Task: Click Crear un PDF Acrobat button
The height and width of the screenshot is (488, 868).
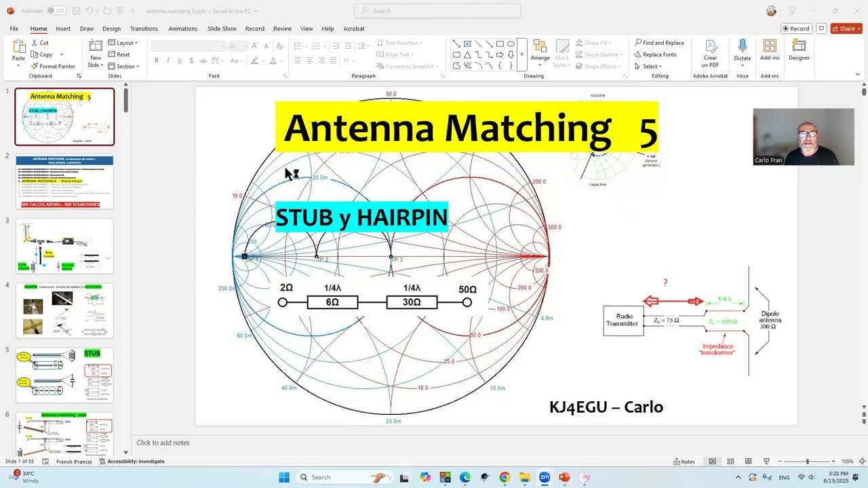Action: click(x=710, y=54)
